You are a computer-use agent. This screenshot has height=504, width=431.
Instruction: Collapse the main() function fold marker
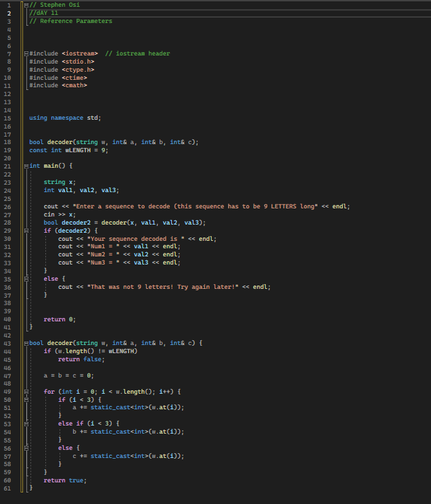tap(26, 166)
